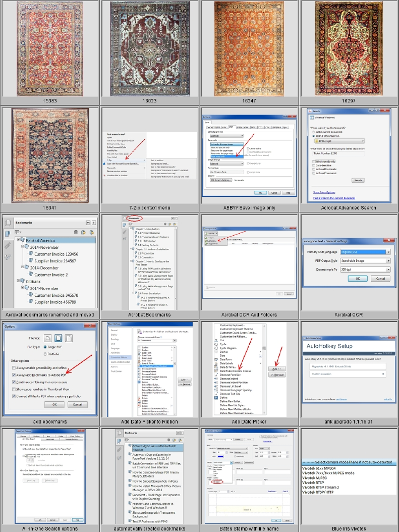
Task: Click Find a word in the current document link
Action: tap(334, 198)
